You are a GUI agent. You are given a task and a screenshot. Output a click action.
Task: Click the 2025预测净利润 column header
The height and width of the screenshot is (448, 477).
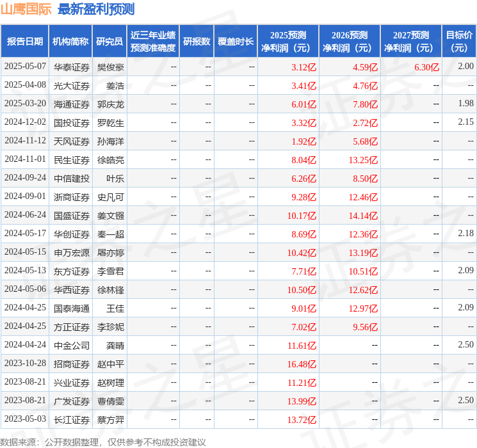(x=288, y=42)
